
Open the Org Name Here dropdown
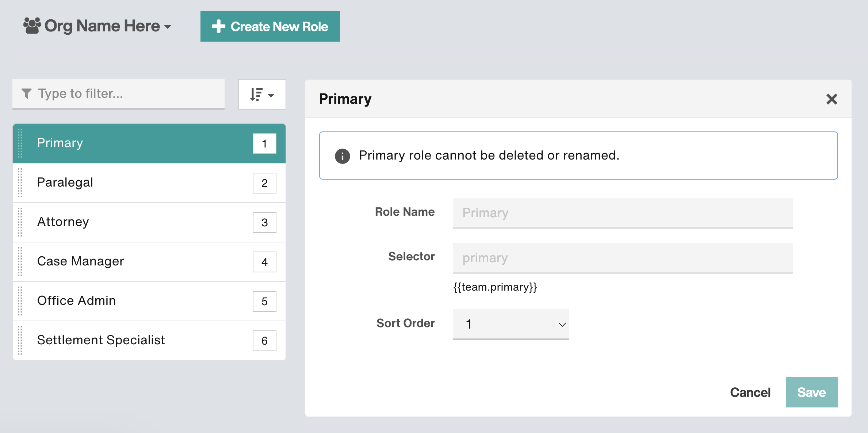pyautogui.click(x=97, y=26)
